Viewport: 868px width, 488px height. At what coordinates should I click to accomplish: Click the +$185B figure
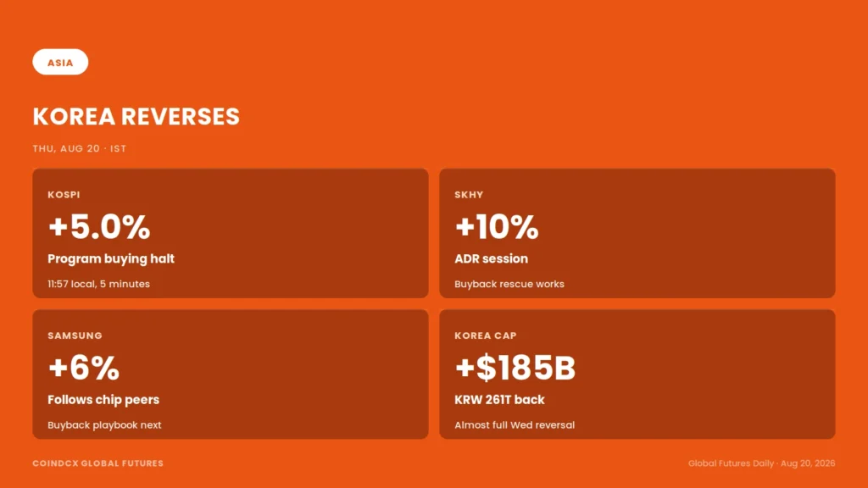[x=515, y=368]
